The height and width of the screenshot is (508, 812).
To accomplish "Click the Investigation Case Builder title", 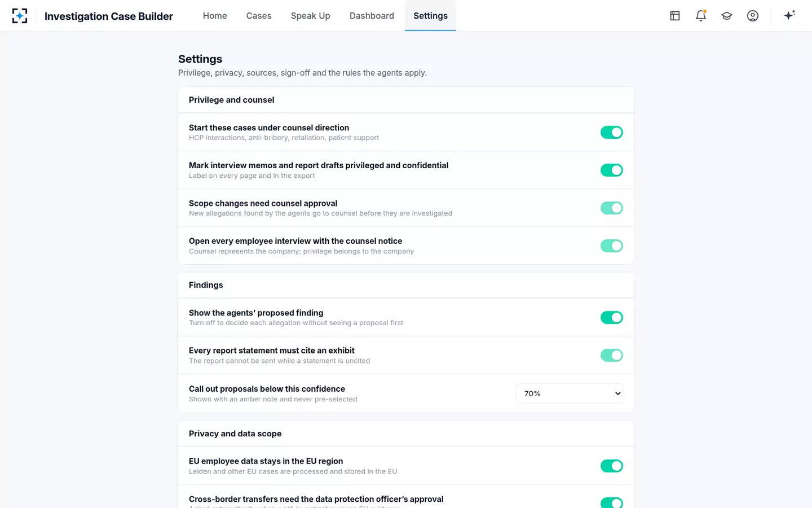I will click(x=109, y=16).
